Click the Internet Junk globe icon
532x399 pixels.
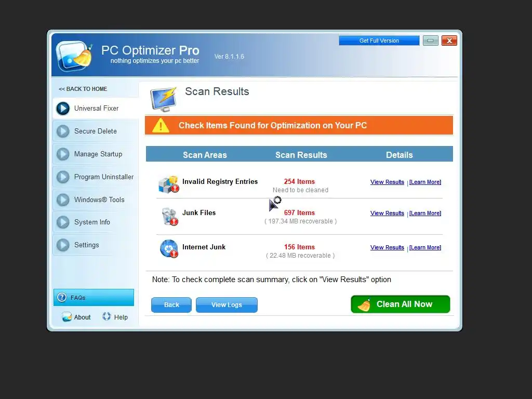(169, 249)
